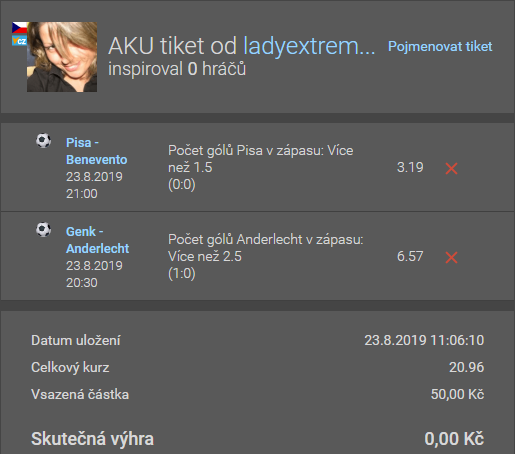Click the Skutečná výhra amount 0,00 Kč

(454, 439)
